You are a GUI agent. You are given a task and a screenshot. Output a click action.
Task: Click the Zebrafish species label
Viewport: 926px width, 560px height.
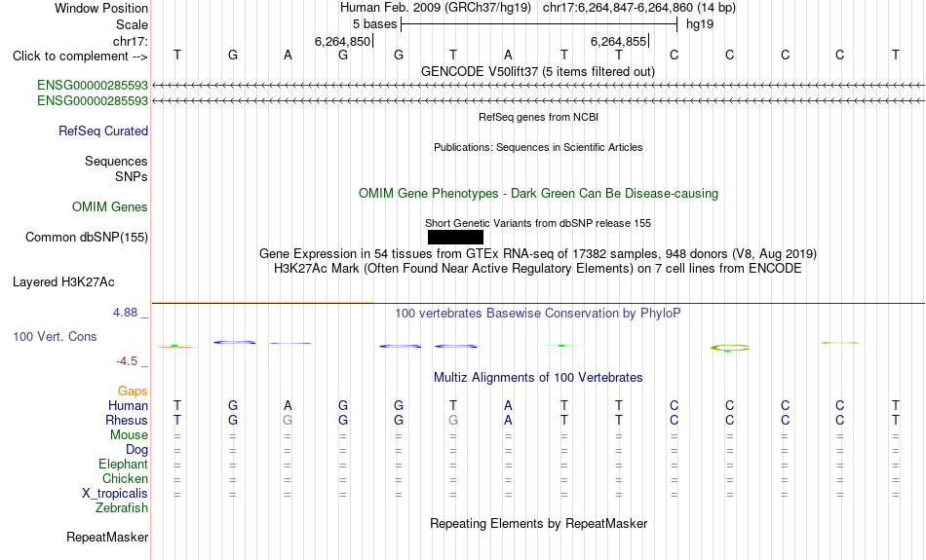click(122, 508)
